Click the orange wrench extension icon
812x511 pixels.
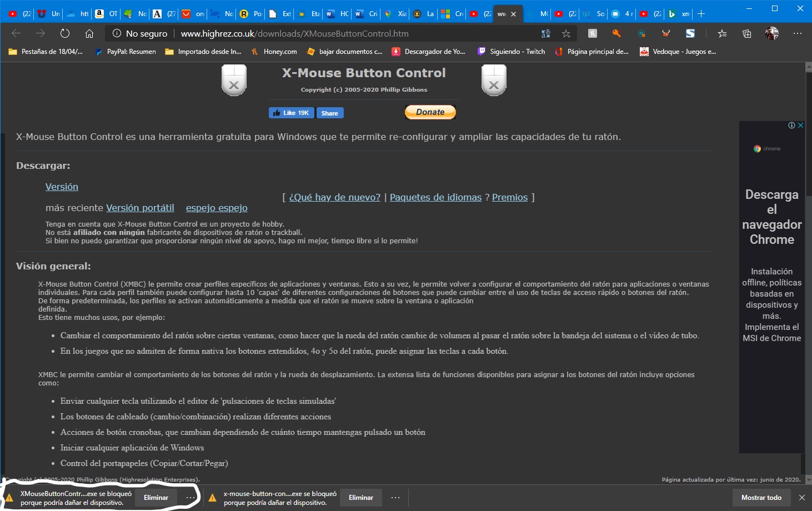click(616, 33)
